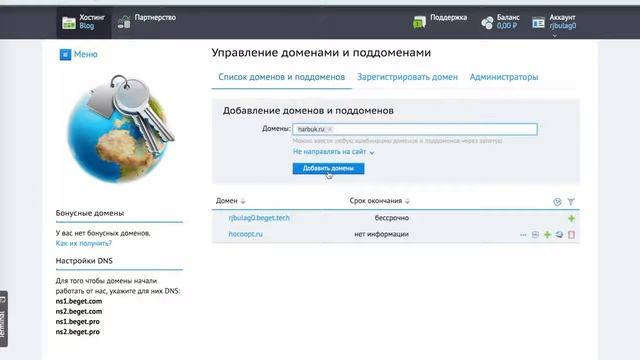
Task: Click the blue Меню icon
Action: [65, 54]
